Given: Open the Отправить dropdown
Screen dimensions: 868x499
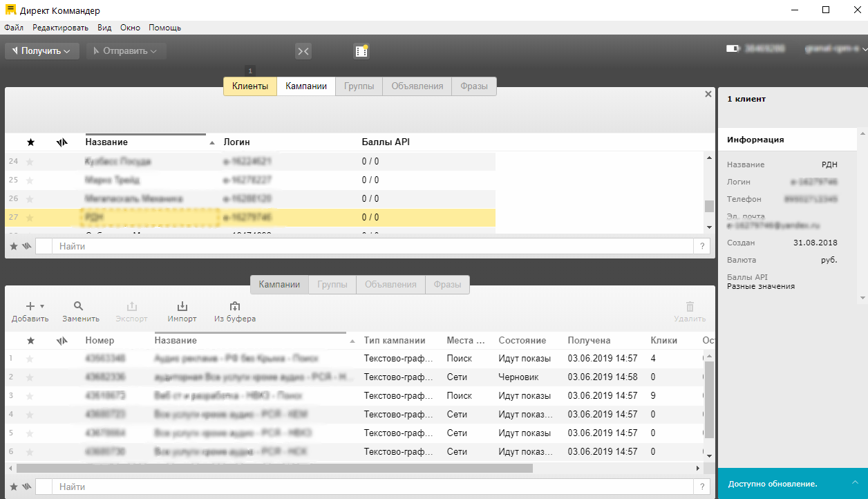Looking at the screenshot, I should tap(126, 51).
